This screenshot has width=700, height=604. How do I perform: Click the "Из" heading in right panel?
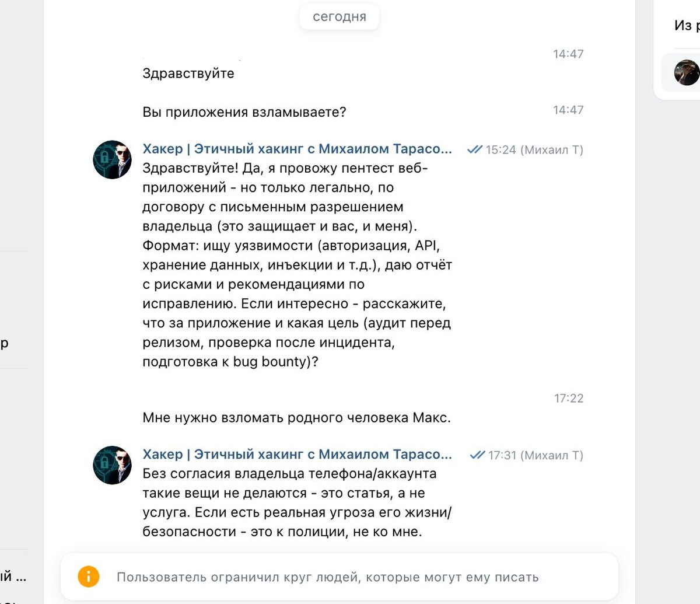point(683,25)
